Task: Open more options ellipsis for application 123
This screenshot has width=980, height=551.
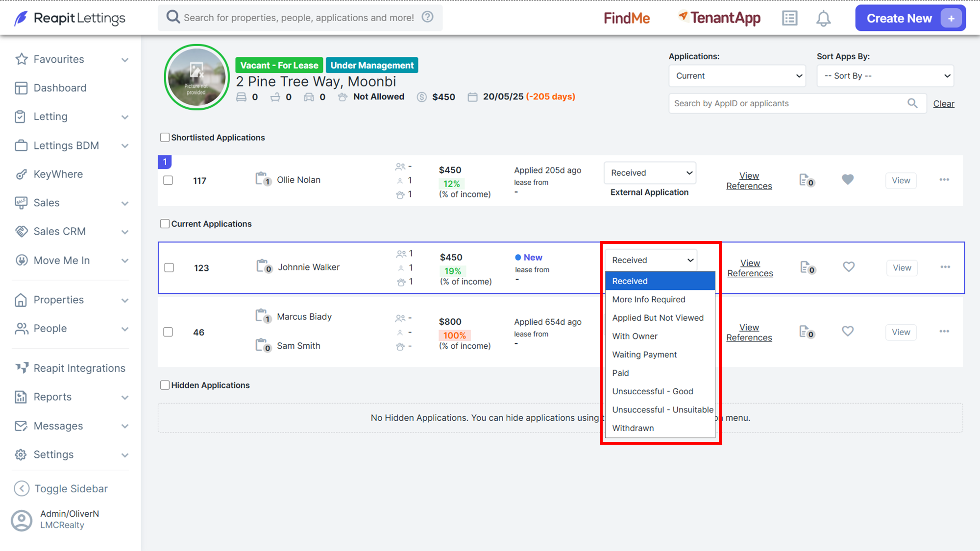Action: [945, 267]
